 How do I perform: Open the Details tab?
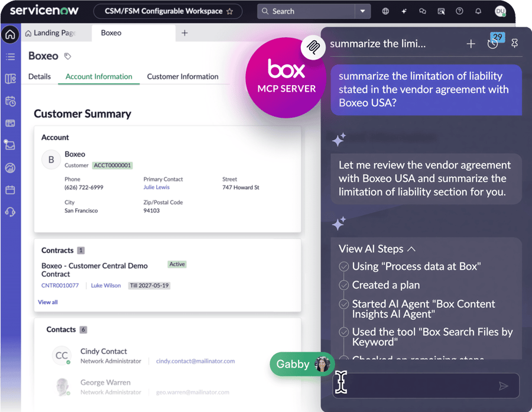click(x=40, y=76)
